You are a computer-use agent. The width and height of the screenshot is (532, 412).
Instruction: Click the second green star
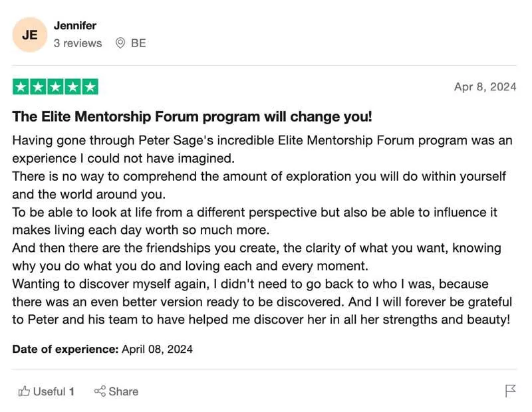point(38,87)
